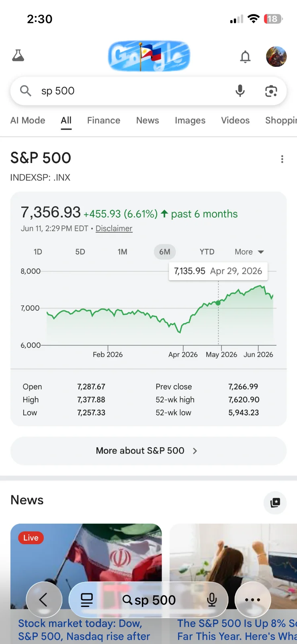The image size is (297, 644).
Task: Tap the saved news collections icon
Action: coord(275,502)
